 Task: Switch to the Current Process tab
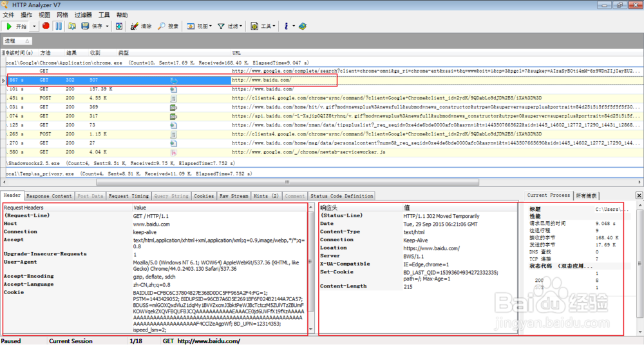coord(548,195)
